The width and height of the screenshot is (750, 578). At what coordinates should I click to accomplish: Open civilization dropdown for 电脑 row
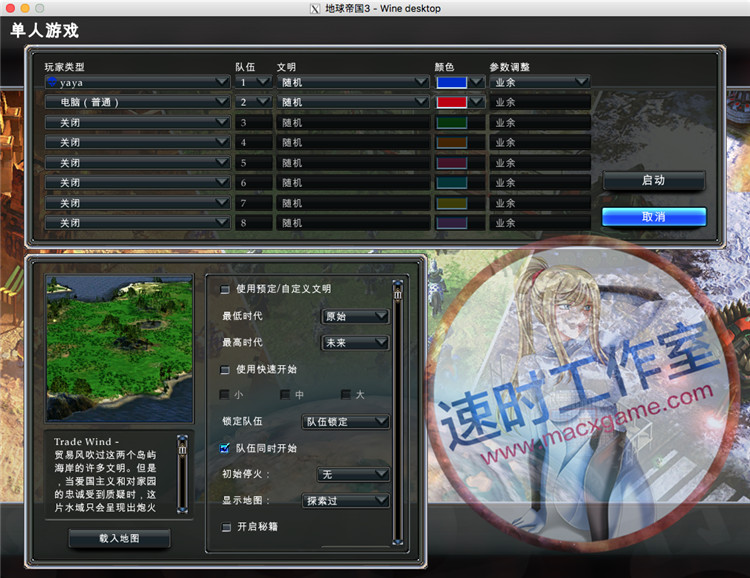353,102
